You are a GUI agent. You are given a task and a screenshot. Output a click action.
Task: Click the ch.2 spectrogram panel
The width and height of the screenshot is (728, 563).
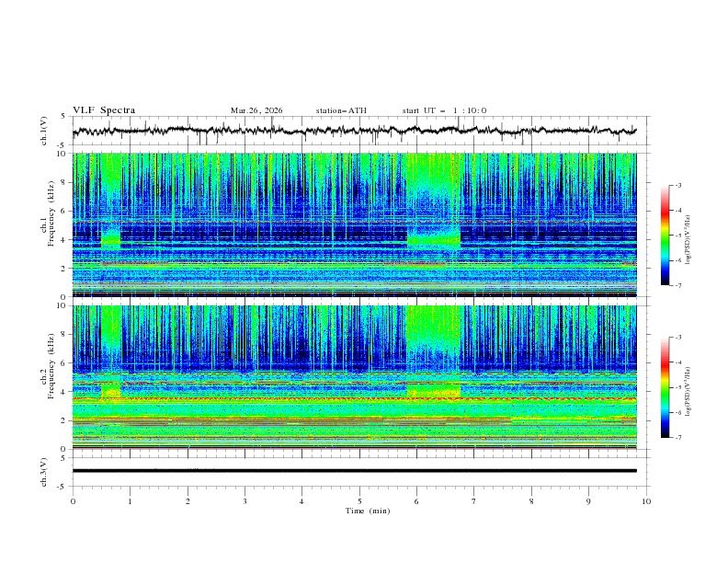click(355, 377)
